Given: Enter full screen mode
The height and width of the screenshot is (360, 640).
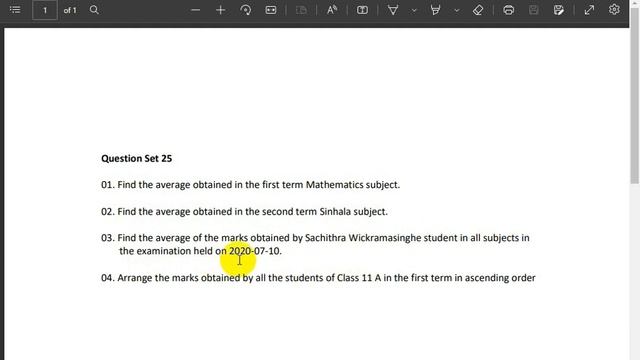Looking at the screenshot, I should coord(589,10).
